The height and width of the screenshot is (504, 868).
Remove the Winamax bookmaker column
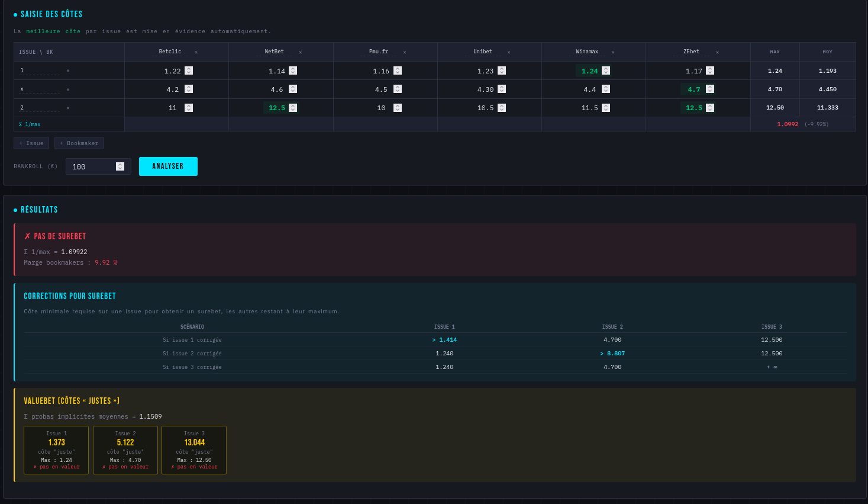[613, 52]
